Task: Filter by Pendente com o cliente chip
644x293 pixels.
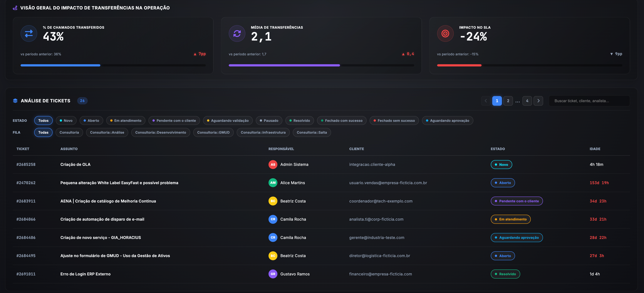Action: pyautogui.click(x=174, y=120)
